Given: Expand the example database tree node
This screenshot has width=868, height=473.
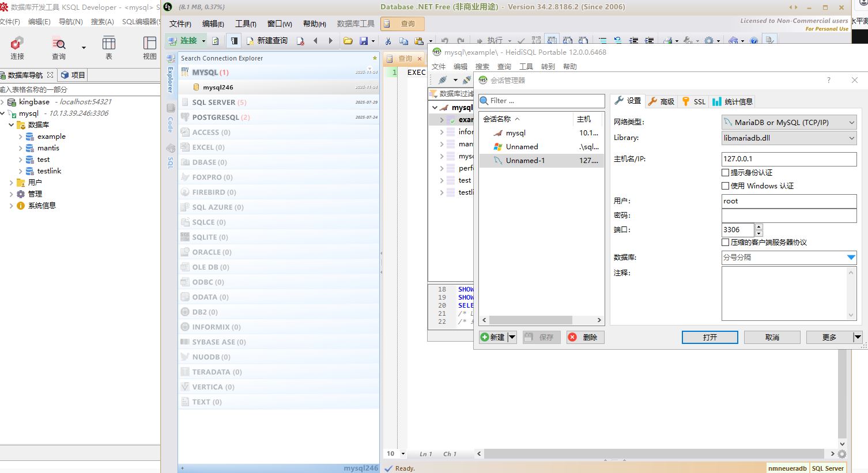Looking at the screenshot, I should click(21, 137).
